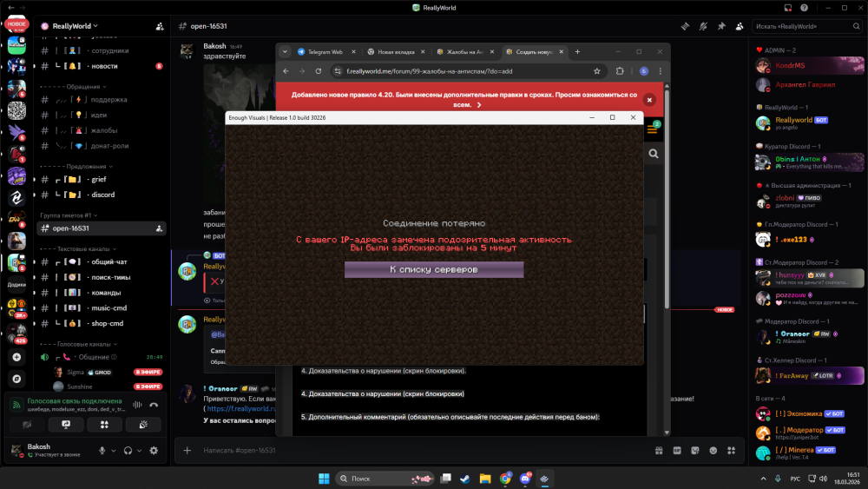Toggle the camera button in voice panel
The image size is (868, 489).
pos(27,425)
